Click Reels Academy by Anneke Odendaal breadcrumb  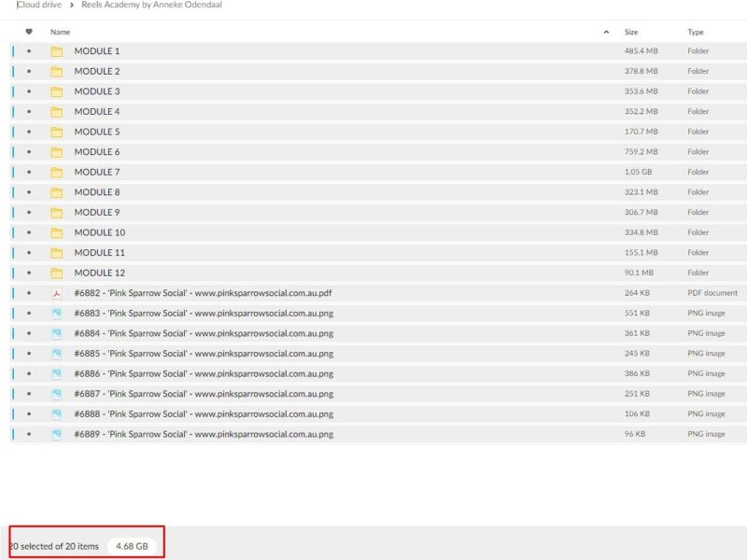pos(151,5)
